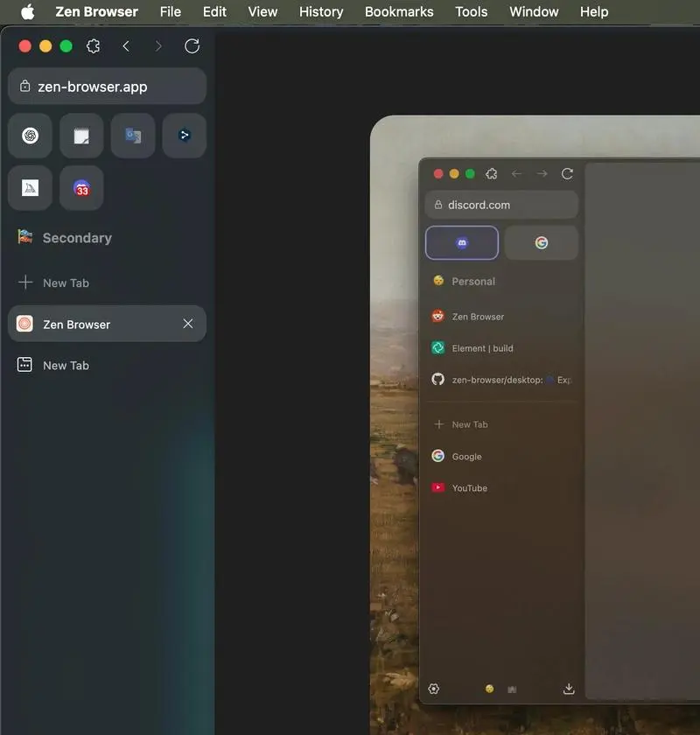Image resolution: width=700 pixels, height=735 pixels.
Task: Click the lock icon in the URL bar
Action: click(x=24, y=86)
